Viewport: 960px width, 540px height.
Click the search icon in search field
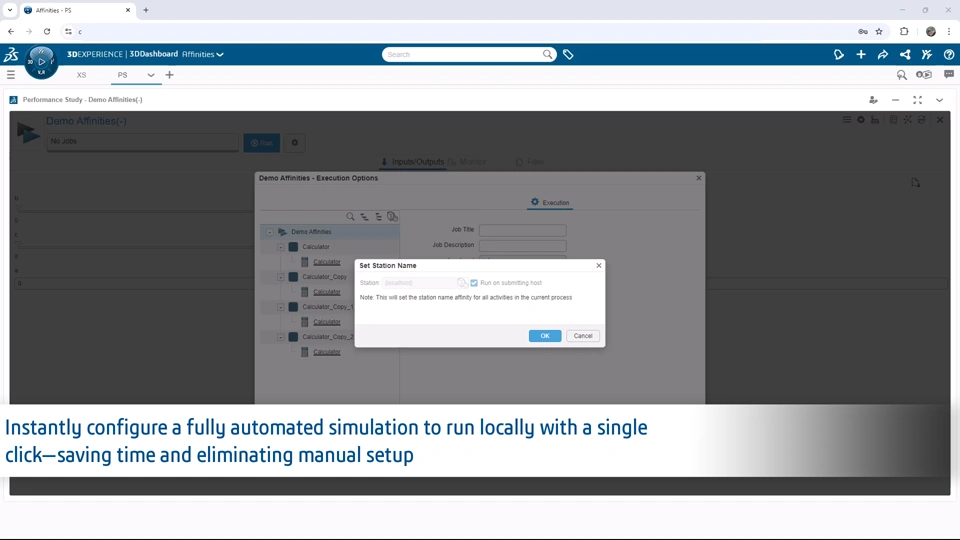[547, 54]
